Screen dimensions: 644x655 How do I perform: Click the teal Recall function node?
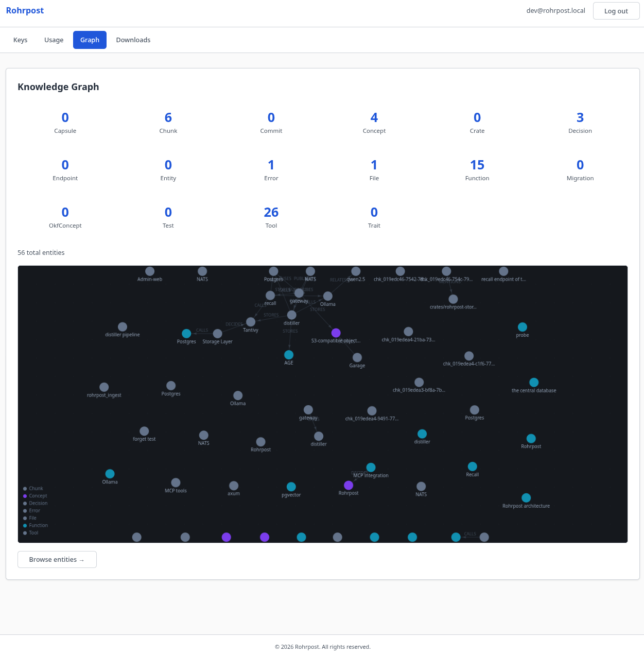473,467
